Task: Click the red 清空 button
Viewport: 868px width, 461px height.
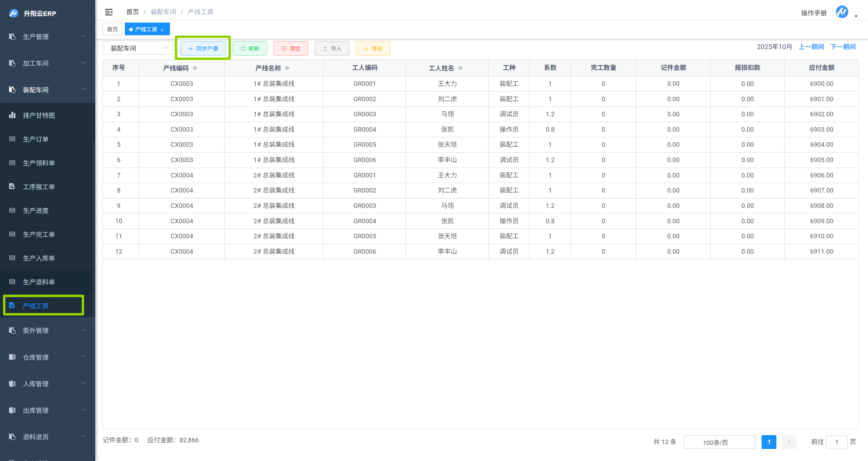Action: tap(291, 49)
